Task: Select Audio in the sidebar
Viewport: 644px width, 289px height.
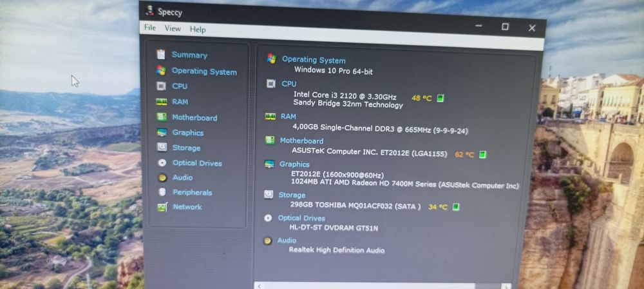Action: pyautogui.click(x=182, y=177)
